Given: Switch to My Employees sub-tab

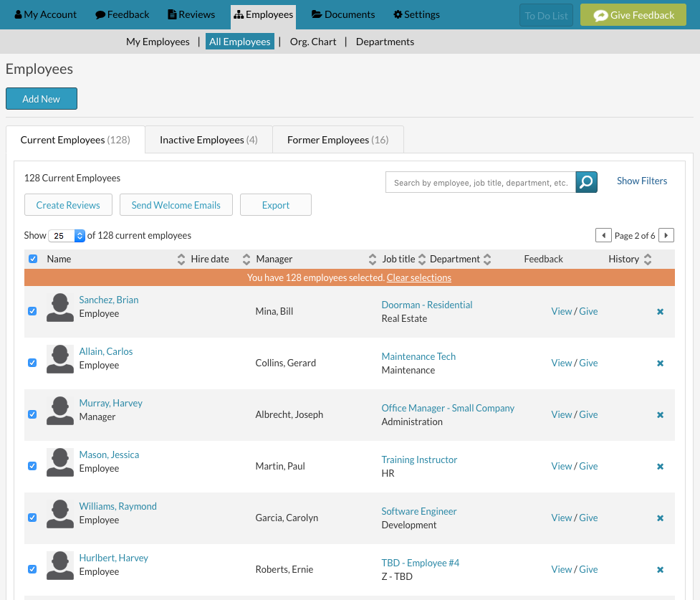Looking at the screenshot, I should 158,42.
